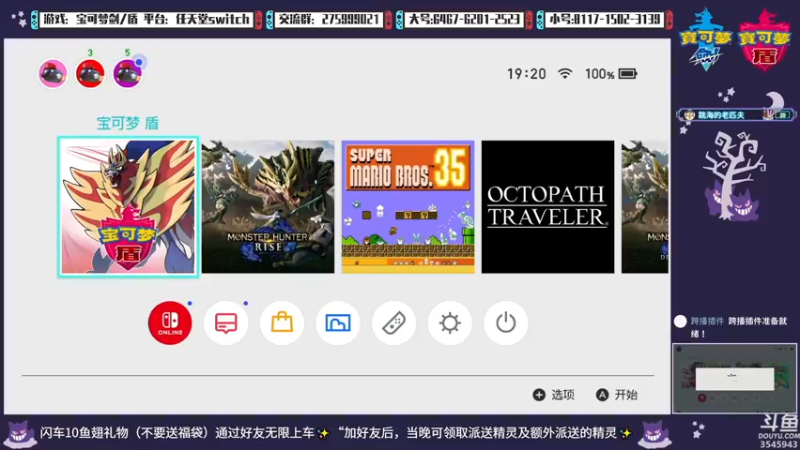
Task: Click the Wi-Fi signal status icon
Action: click(x=565, y=73)
